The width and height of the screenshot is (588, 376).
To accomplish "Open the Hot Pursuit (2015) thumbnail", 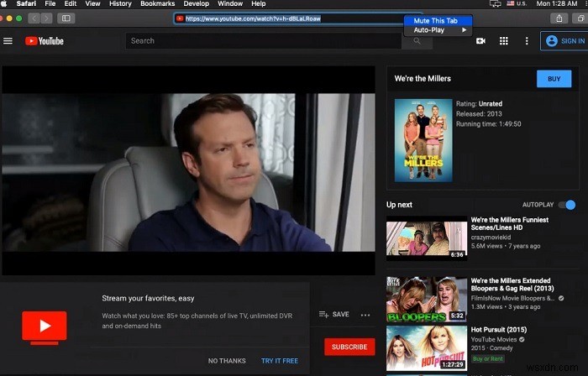I will pos(426,347).
